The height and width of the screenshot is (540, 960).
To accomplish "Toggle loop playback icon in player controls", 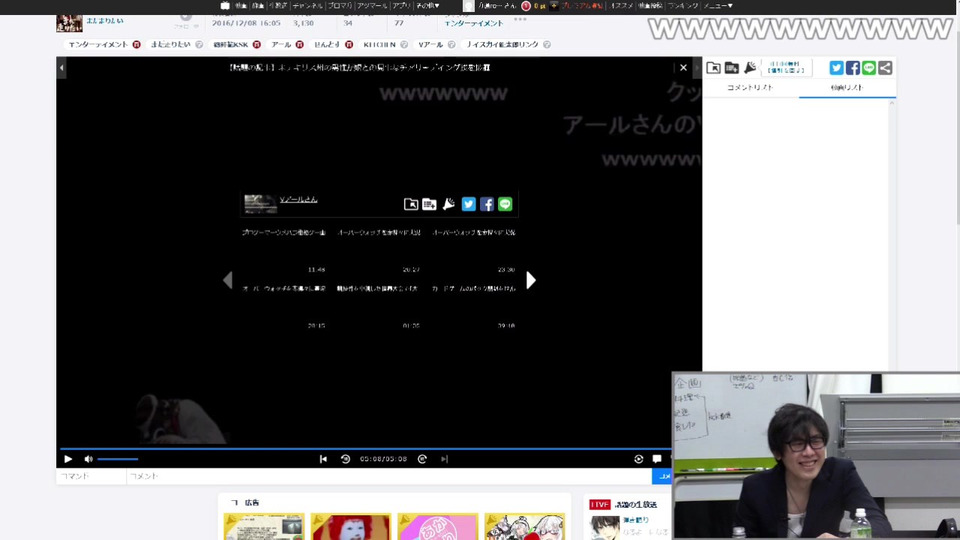I will click(639, 459).
